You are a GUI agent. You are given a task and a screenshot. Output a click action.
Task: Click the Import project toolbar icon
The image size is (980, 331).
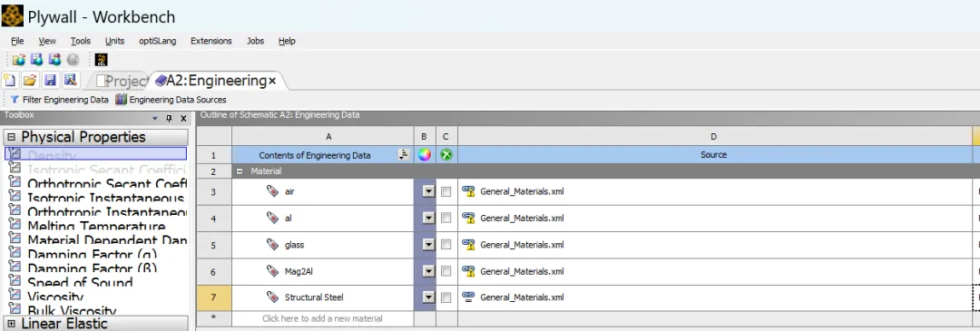coord(19,60)
